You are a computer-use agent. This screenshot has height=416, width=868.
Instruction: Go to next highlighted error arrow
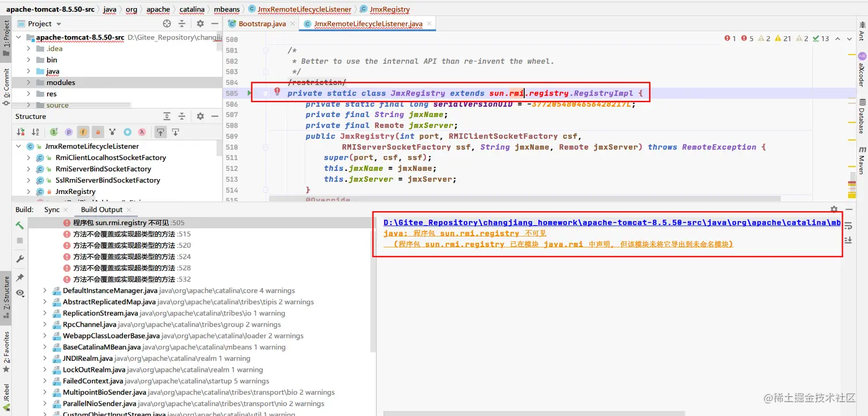(x=850, y=38)
